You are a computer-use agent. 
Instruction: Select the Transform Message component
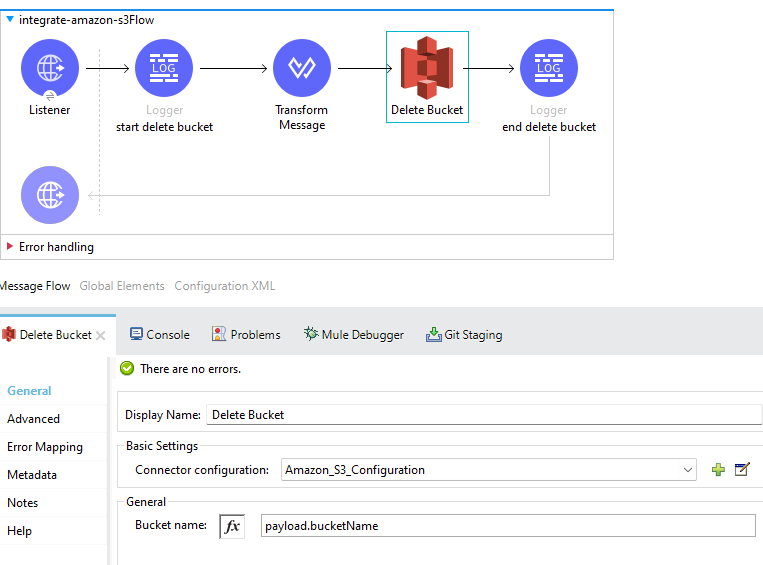coord(301,68)
